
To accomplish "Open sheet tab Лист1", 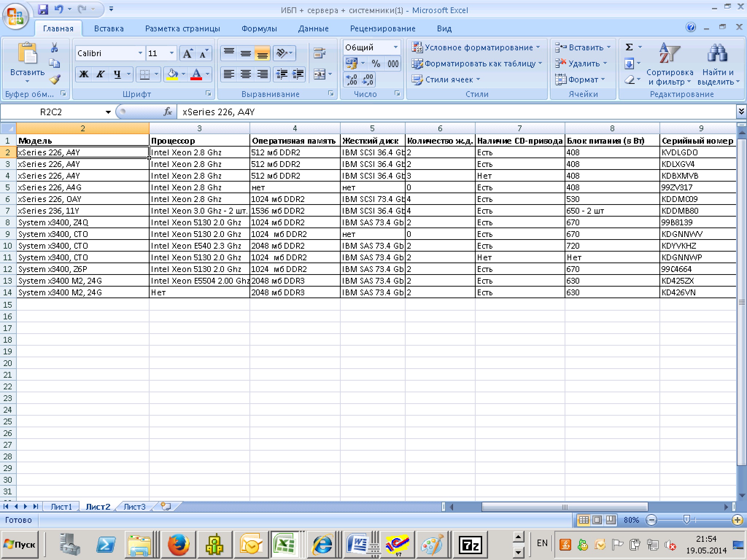I will pos(61,507).
